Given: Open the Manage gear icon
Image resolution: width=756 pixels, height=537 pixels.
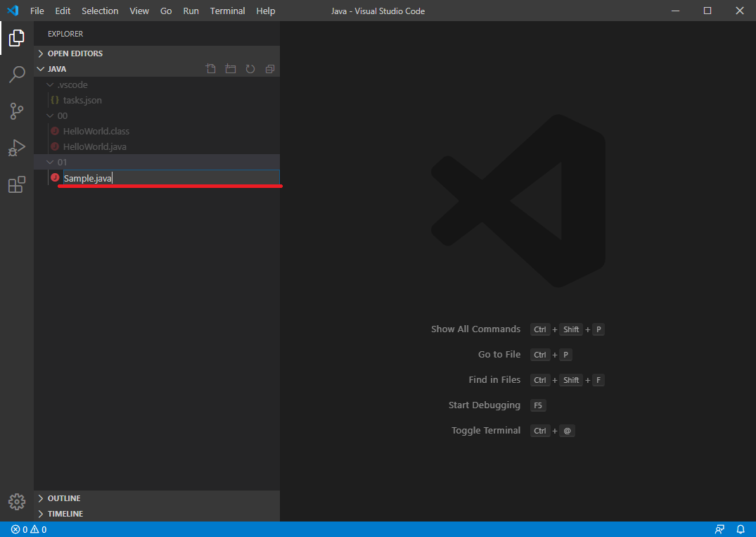Looking at the screenshot, I should pyautogui.click(x=17, y=502).
